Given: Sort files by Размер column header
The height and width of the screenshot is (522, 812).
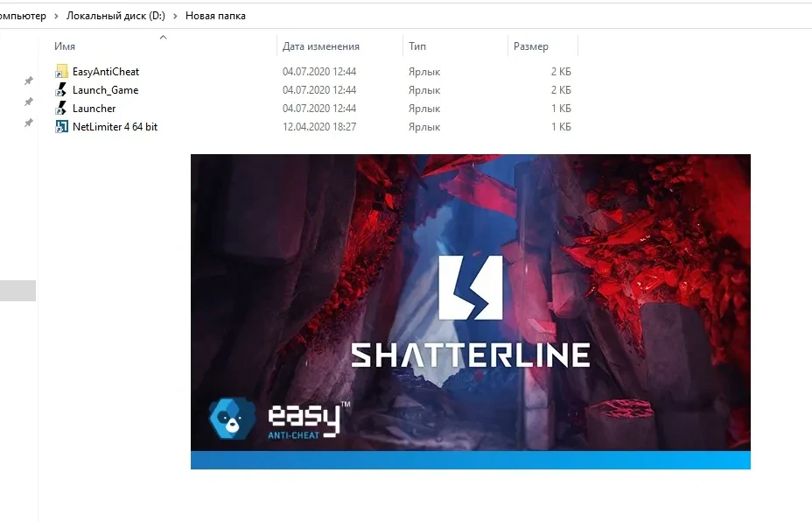Looking at the screenshot, I should [531, 46].
